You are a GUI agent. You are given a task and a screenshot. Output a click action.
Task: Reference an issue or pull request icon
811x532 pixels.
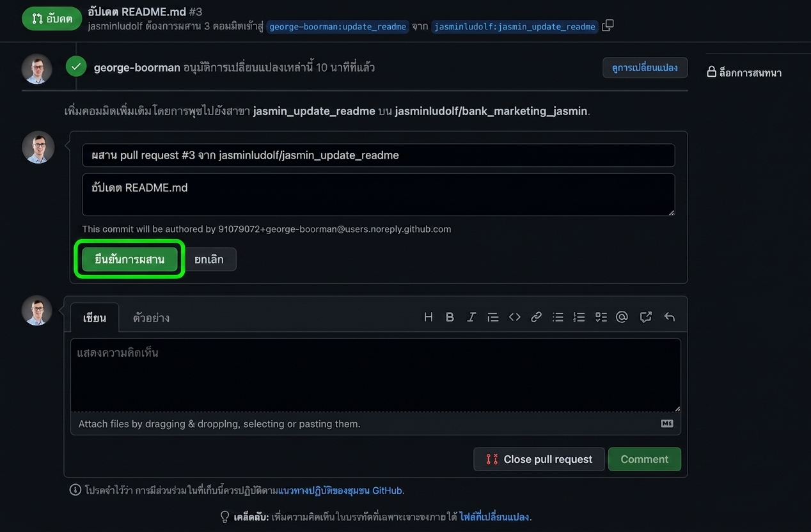coord(646,317)
